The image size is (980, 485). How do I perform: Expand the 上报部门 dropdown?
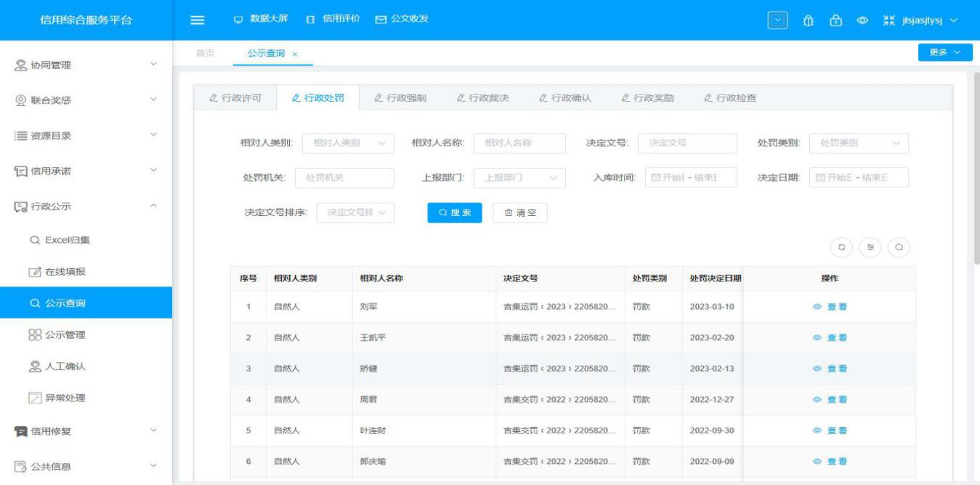pyautogui.click(x=519, y=178)
